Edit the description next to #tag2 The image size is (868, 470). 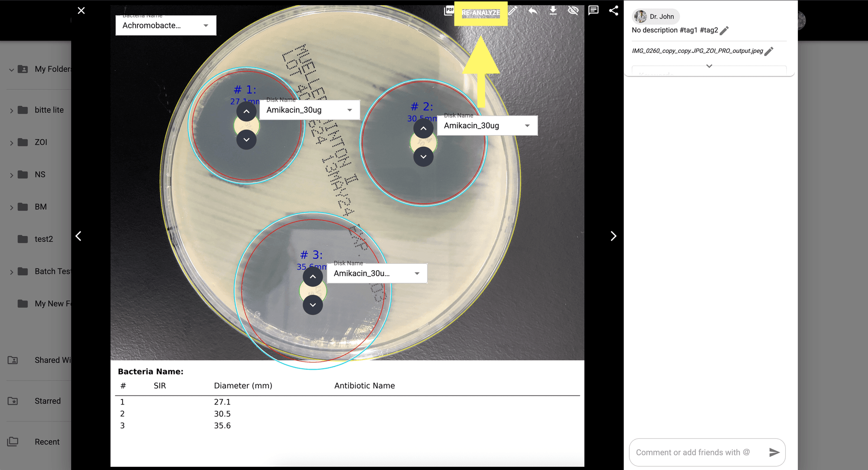724,31
